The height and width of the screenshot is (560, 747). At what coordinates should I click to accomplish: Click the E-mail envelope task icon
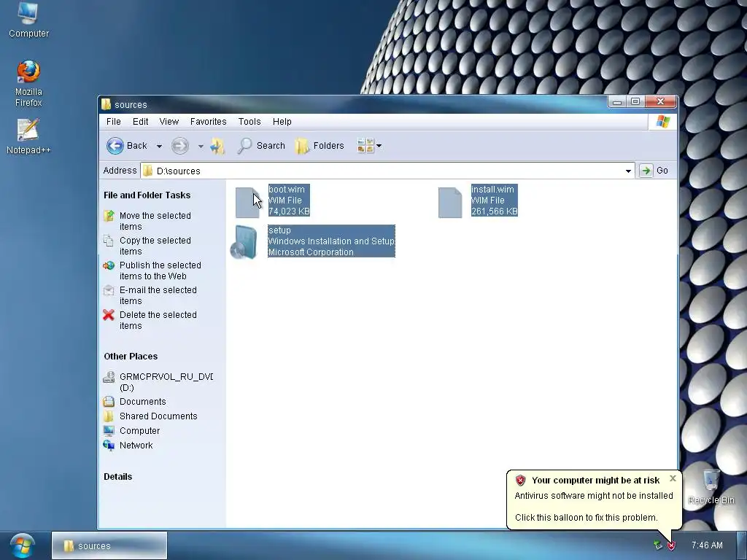(x=109, y=290)
